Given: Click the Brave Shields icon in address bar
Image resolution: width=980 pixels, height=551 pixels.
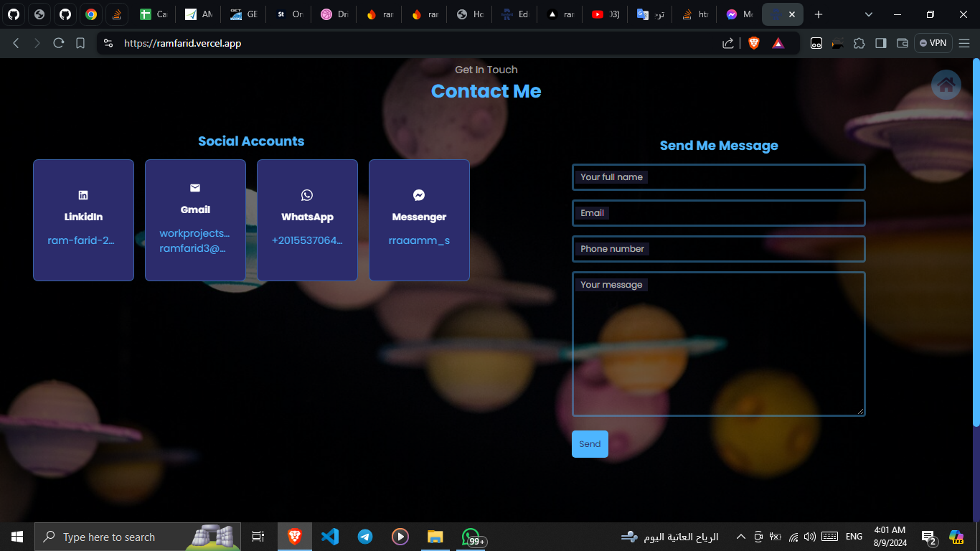Looking at the screenshot, I should [x=753, y=43].
